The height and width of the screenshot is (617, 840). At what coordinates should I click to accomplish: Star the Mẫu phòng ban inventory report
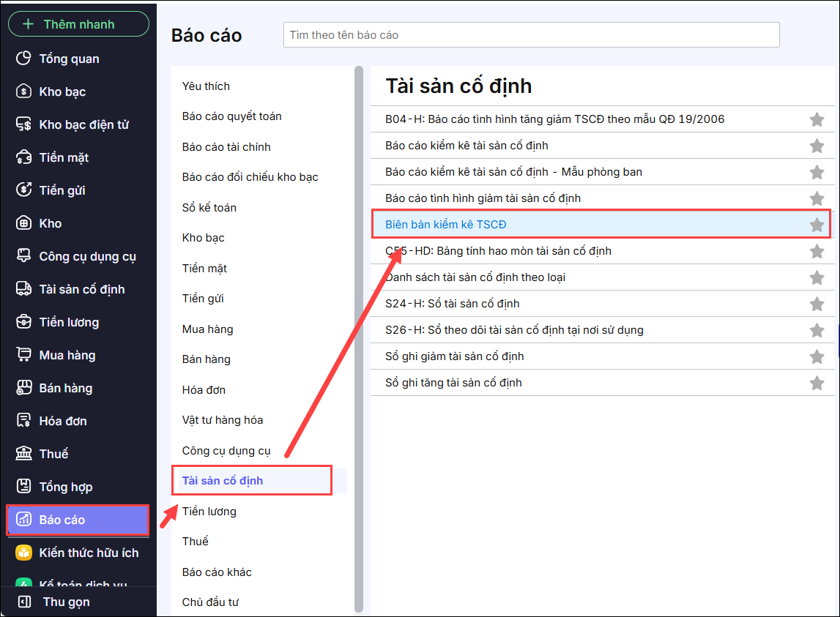tap(817, 172)
